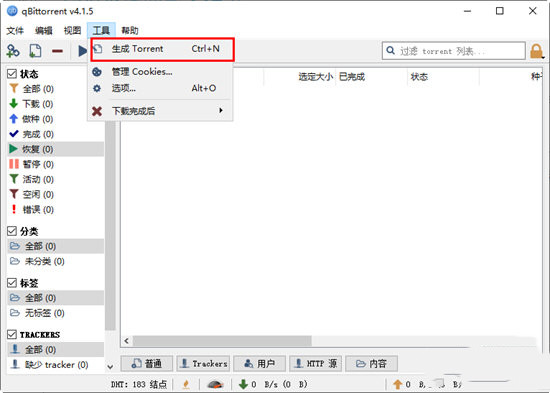This screenshot has height=393, width=550.
Task: Open the 编辑 menu
Action: tap(44, 31)
